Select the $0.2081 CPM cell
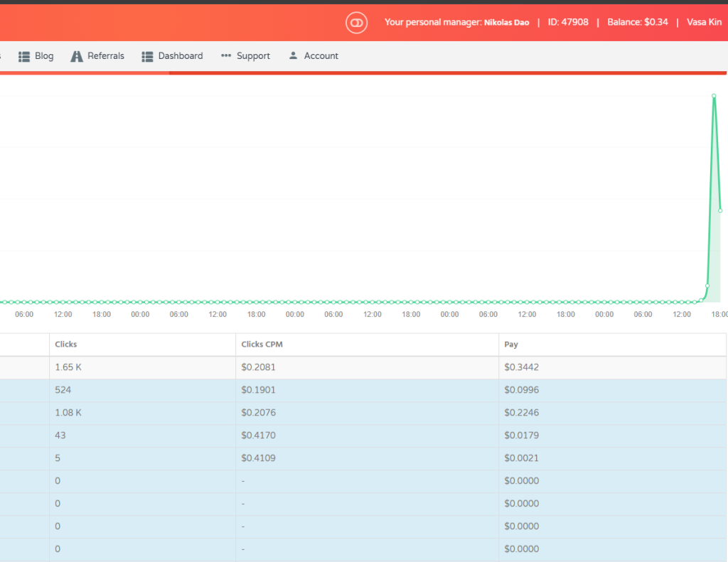 368,367
